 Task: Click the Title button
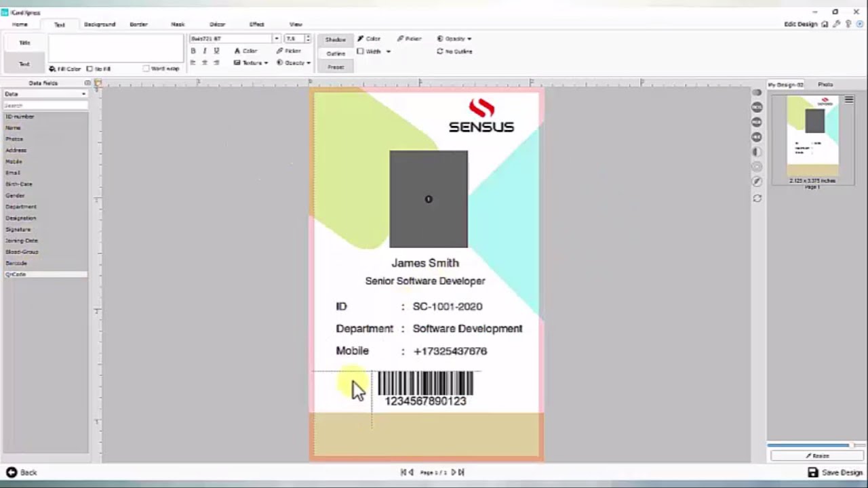(24, 43)
